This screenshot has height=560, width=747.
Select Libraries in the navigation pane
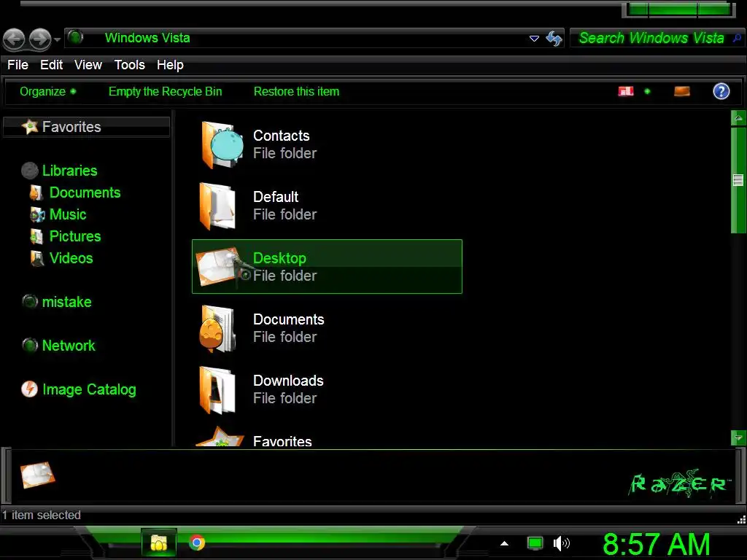[69, 171]
